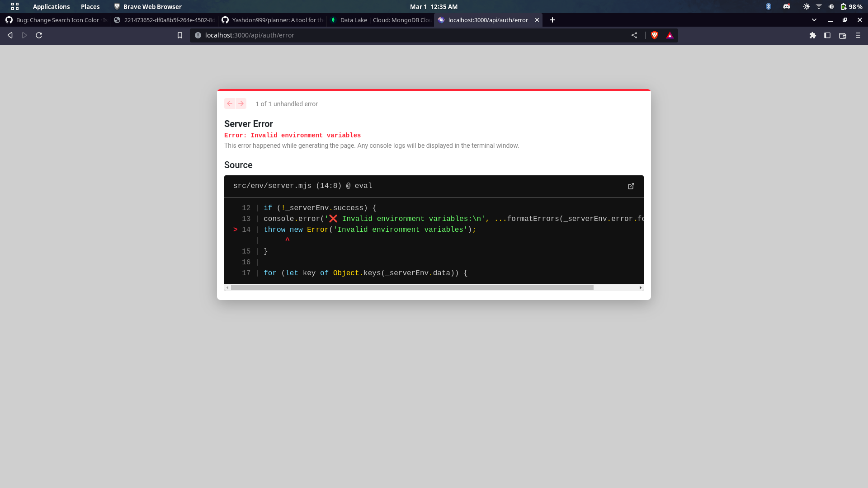Click 'src/env/server.mjs (14:8) @ eval' text

[x=303, y=186]
